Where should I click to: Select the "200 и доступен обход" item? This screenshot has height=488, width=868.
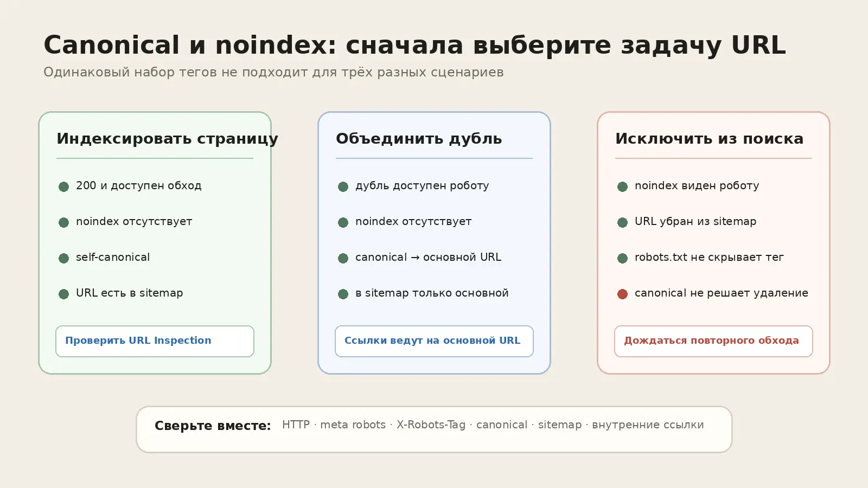130,186
